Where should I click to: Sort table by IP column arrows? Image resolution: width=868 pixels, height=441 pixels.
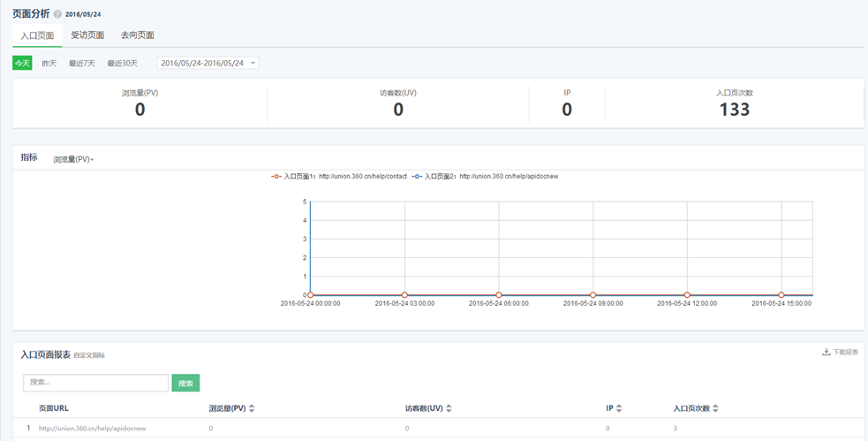(619, 408)
